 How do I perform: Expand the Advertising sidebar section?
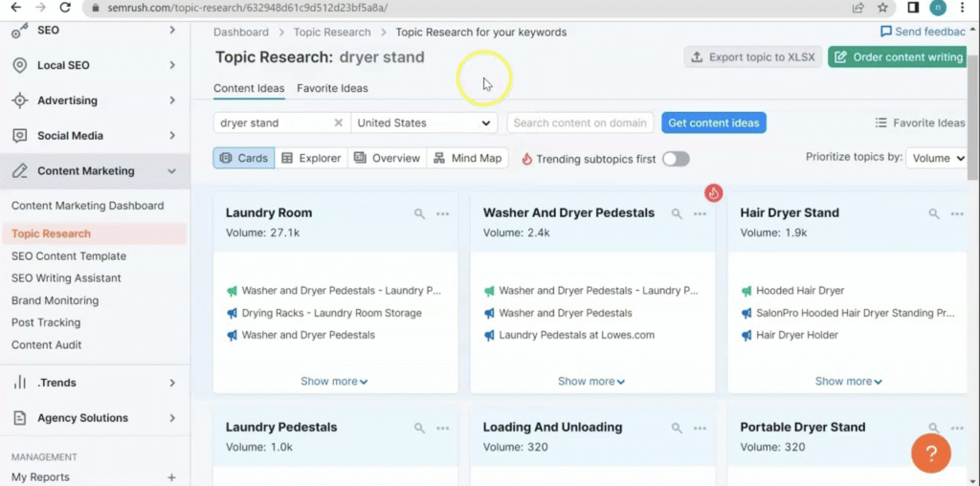[x=172, y=100]
